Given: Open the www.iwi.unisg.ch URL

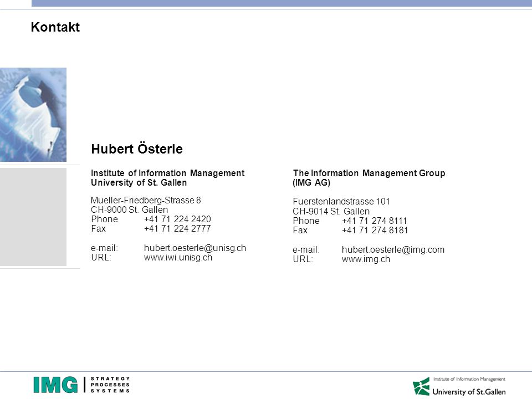Looking at the screenshot, I should point(178,258).
